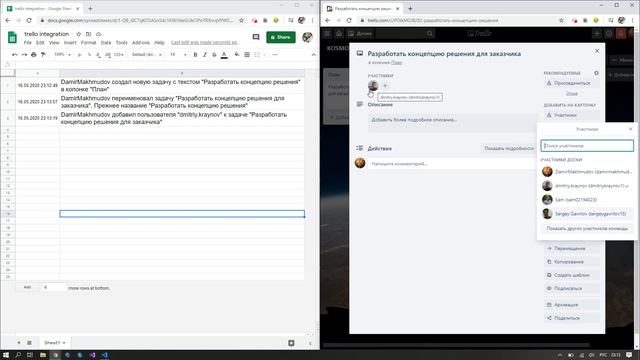Open the Insert menu in Sheets
The height and width of the screenshot is (360, 640).
(x=70, y=43)
